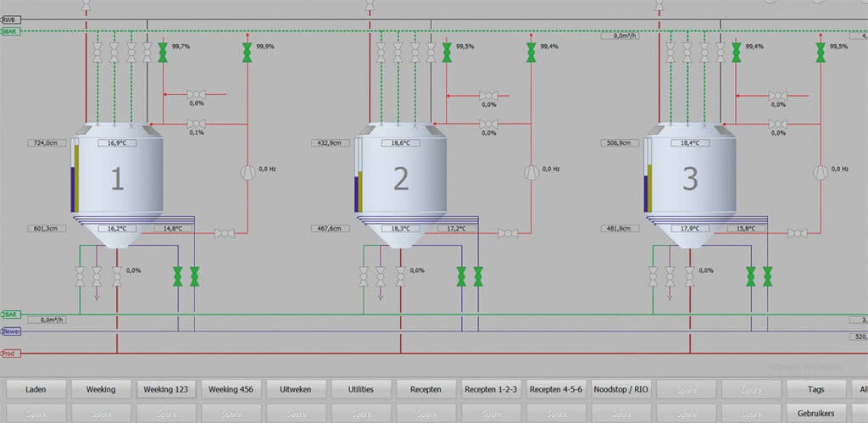Open the Weeking 123 screen
Screen dimensions: 868x423
click(x=166, y=389)
